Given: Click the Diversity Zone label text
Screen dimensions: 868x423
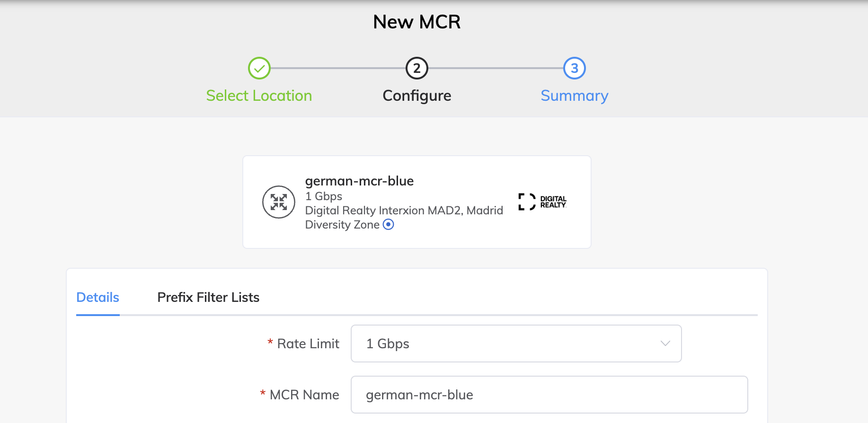Looking at the screenshot, I should pyautogui.click(x=342, y=225).
